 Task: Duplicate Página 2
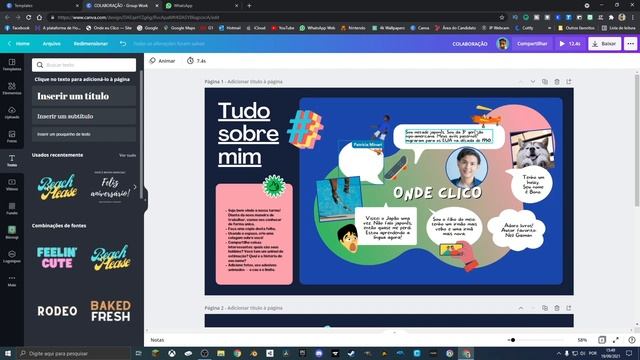pos(544,308)
